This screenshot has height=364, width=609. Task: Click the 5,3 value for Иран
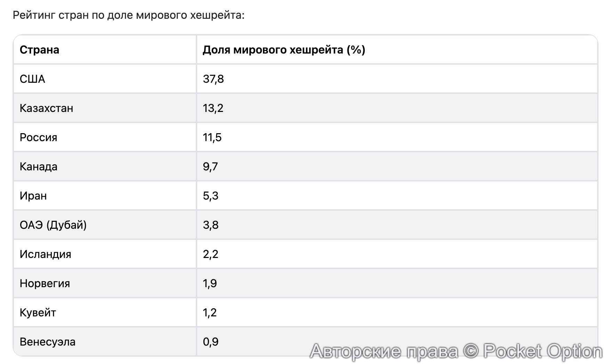tap(210, 196)
